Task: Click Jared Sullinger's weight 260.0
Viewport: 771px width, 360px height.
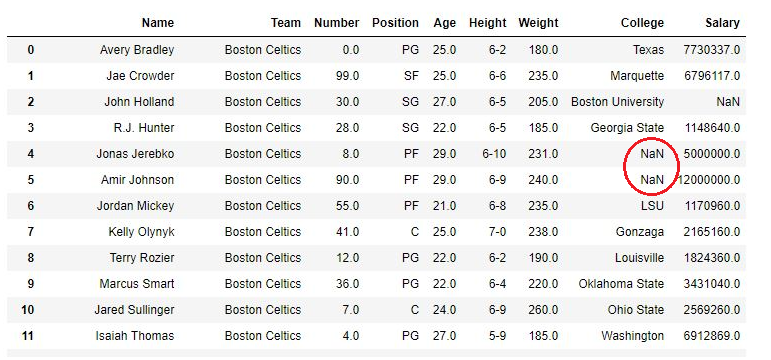Action: 543,310
